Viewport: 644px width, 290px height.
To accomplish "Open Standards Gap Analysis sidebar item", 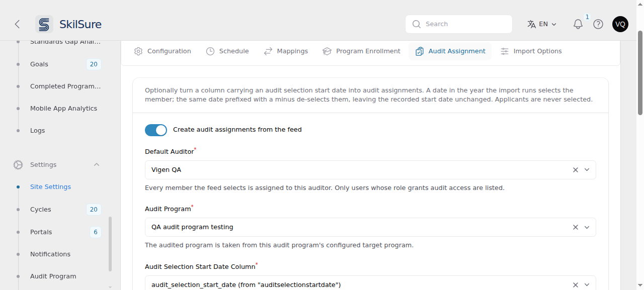I will pyautogui.click(x=65, y=42).
